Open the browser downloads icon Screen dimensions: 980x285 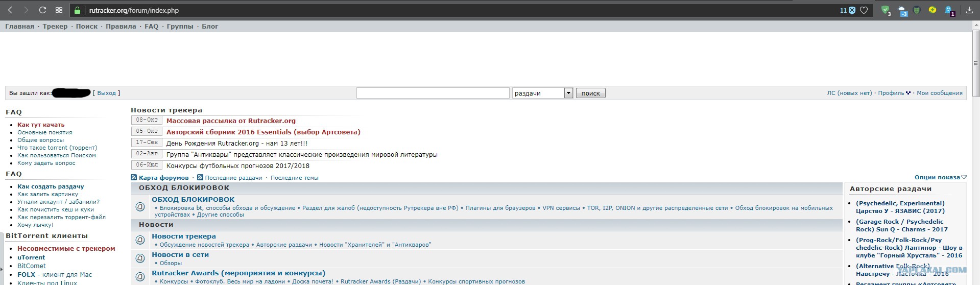969,10
